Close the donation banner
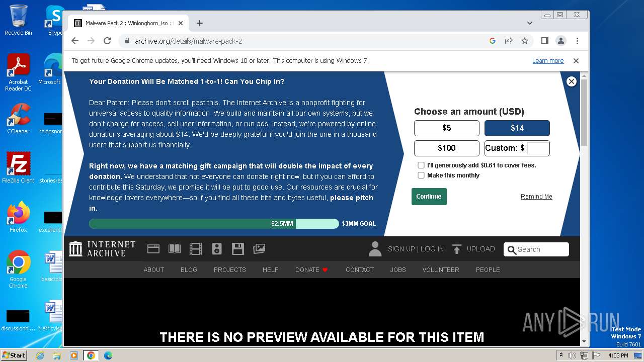Screen dimensions: 644x362 (571, 81)
